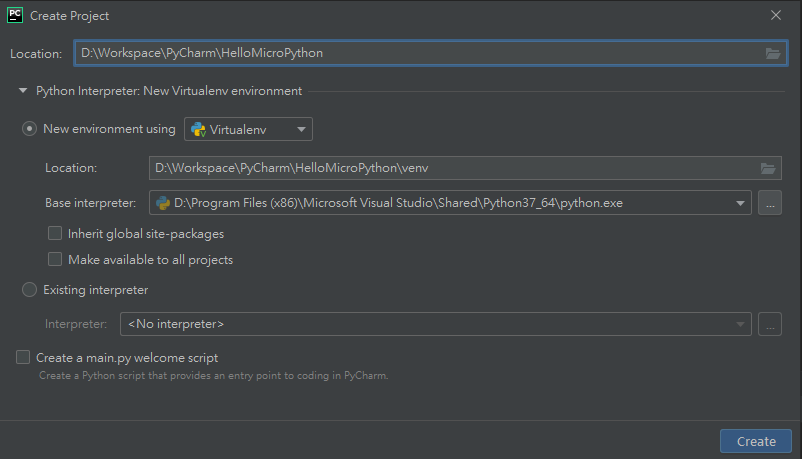Click ellipsis button beside Existing interpreter field

pos(770,324)
